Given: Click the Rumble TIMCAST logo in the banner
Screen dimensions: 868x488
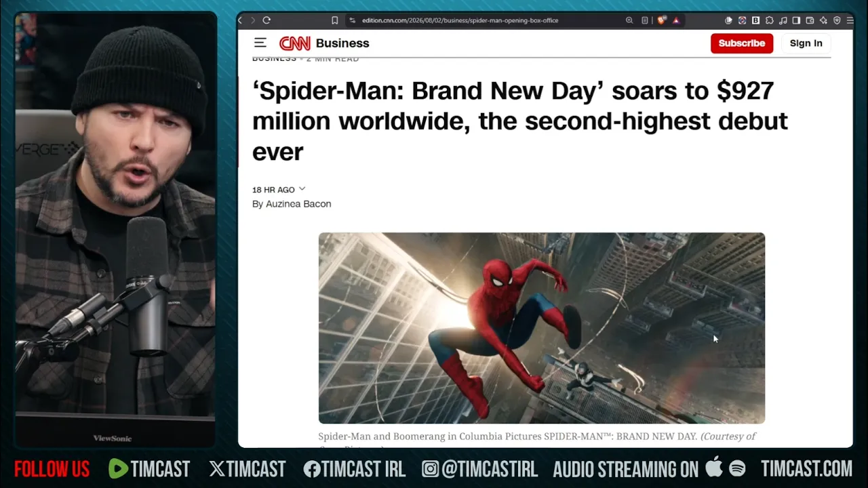Looking at the screenshot, I should pos(149,469).
